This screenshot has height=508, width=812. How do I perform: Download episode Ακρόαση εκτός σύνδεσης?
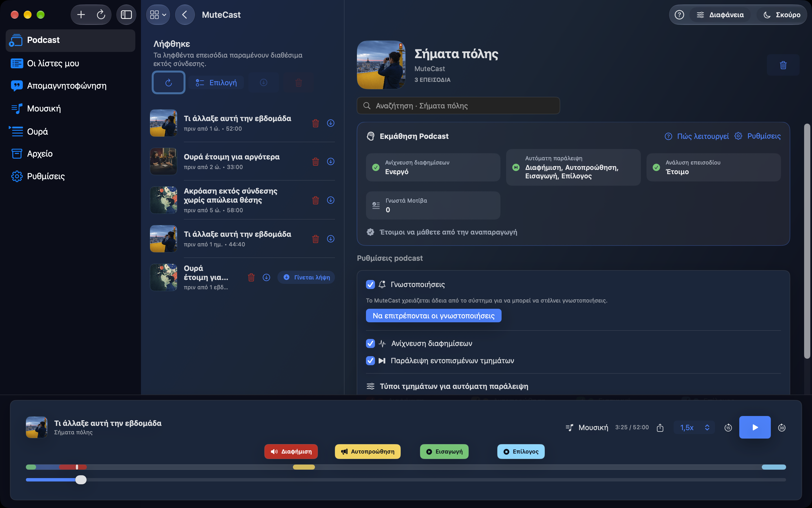coord(330,200)
